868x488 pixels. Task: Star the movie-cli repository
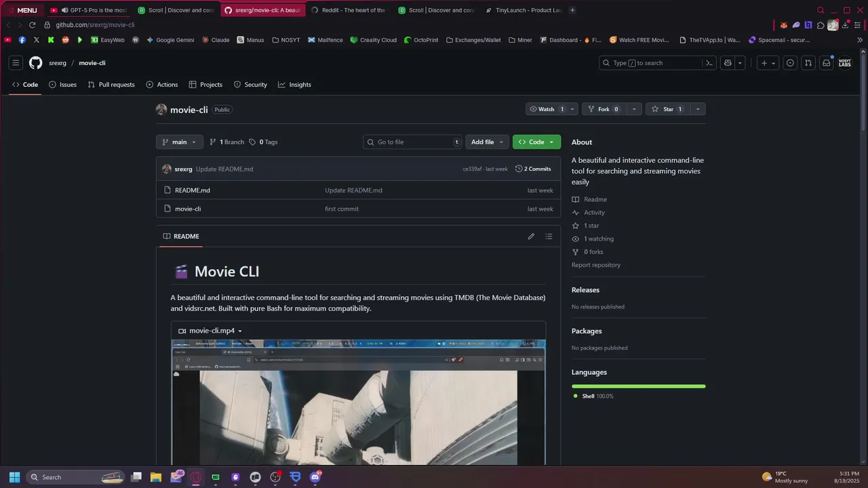click(x=668, y=109)
